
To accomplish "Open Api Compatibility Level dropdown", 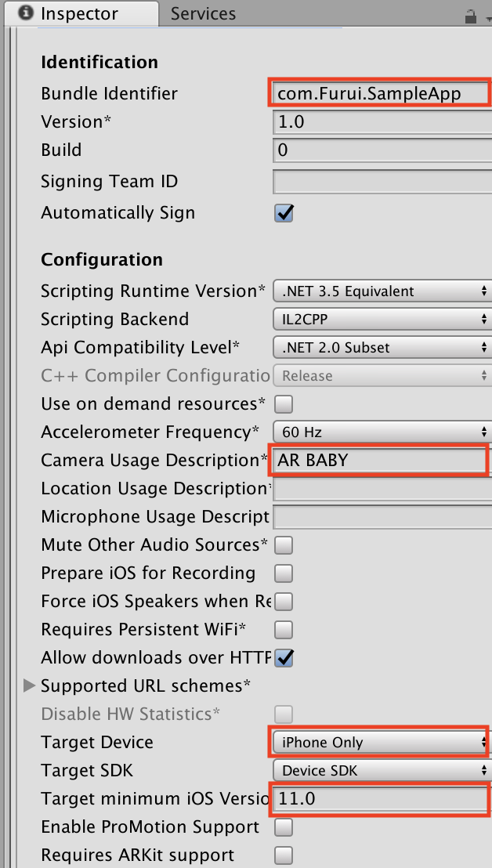I will [x=382, y=348].
